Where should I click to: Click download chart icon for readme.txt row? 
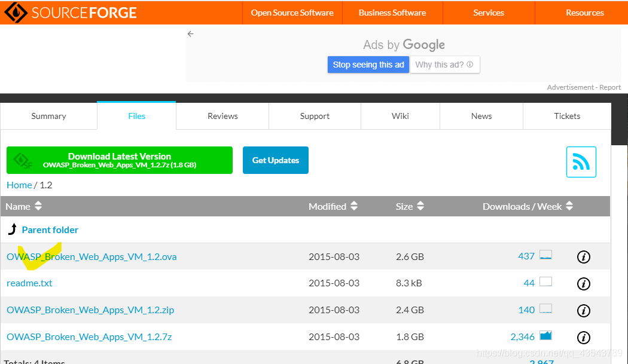tap(545, 282)
